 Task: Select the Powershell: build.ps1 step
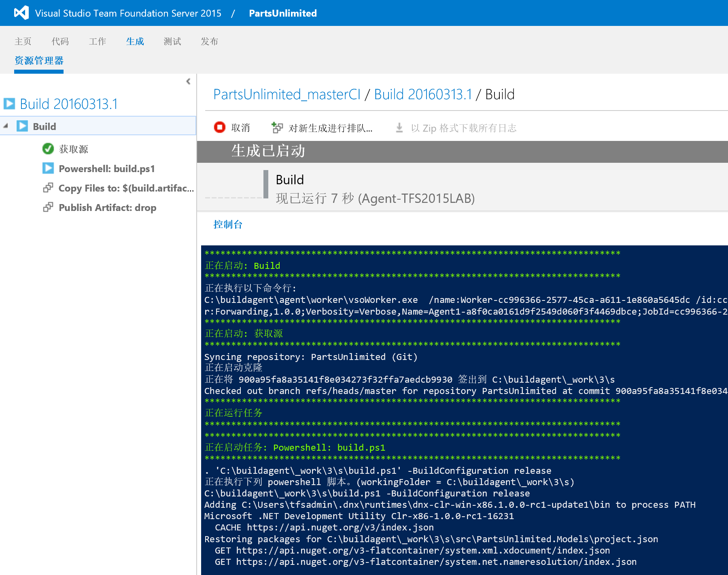pos(107,168)
